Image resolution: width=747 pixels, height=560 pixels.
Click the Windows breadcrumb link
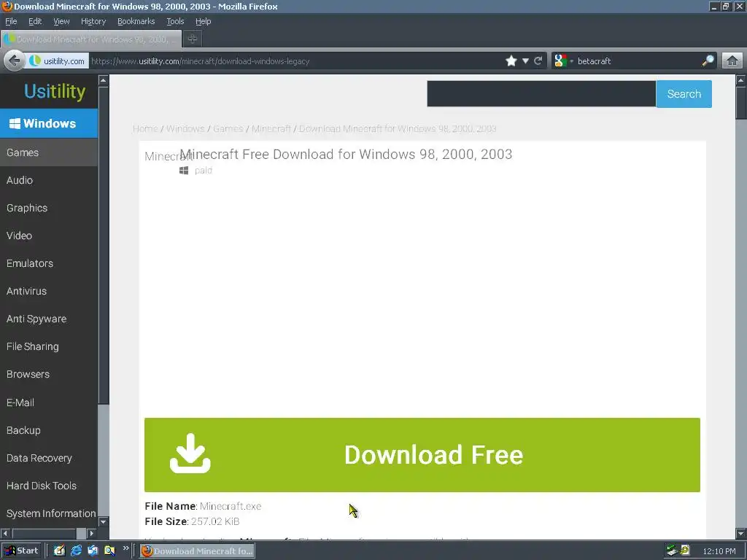tap(185, 128)
